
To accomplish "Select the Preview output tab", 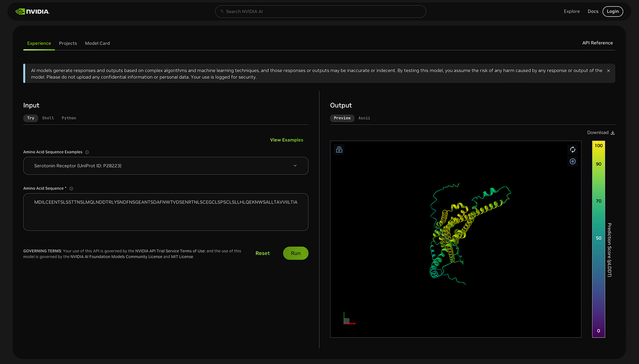I will click(342, 118).
